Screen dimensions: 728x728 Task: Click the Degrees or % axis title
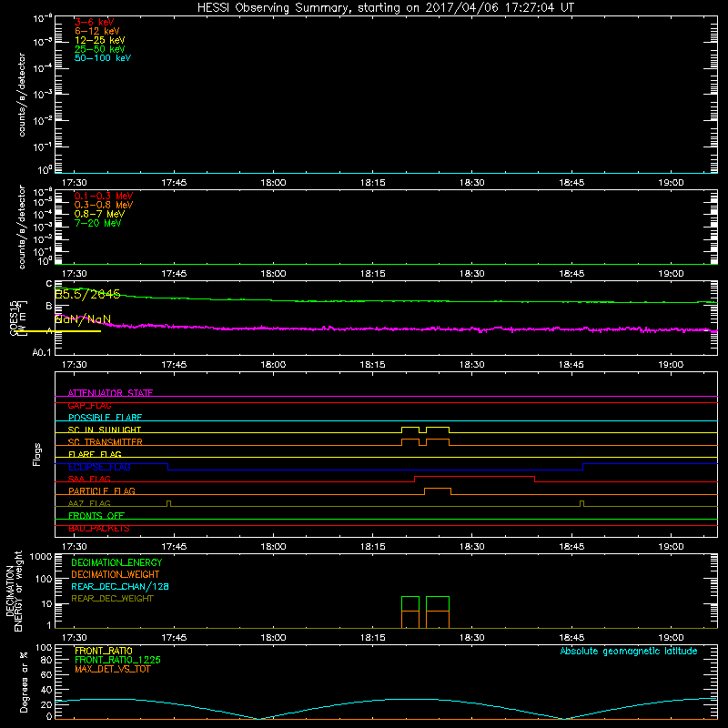[24, 682]
